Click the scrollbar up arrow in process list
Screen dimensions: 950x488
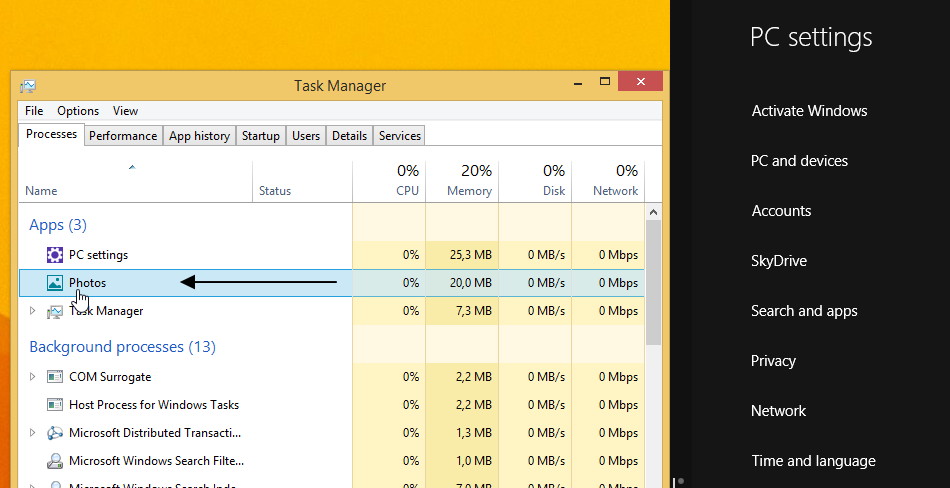pos(653,212)
